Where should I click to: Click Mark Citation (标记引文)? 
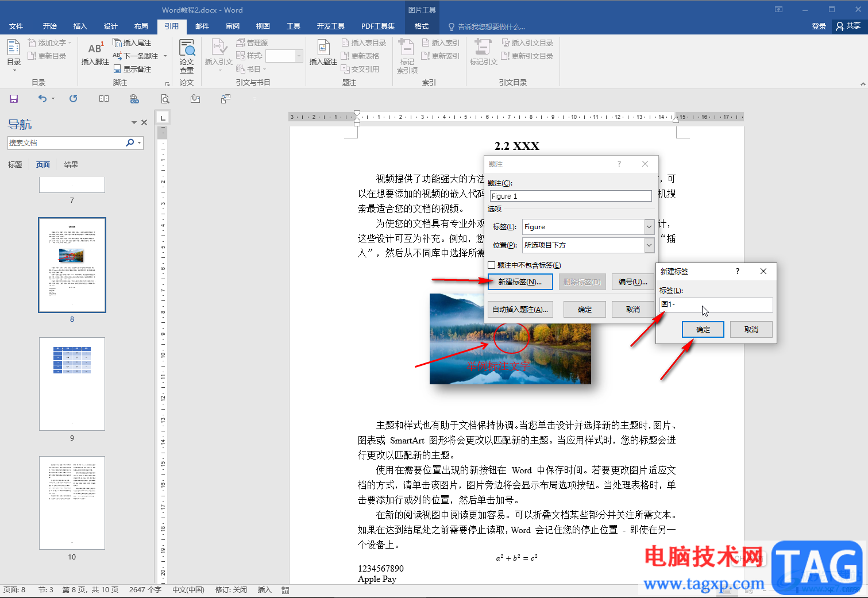(483, 53)
